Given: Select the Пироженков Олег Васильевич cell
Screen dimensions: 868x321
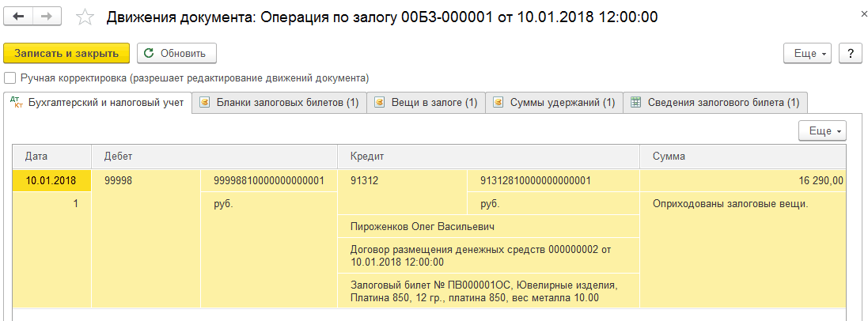Looking at the screenshot, I should pyautogui.click(x=488, y=227).
